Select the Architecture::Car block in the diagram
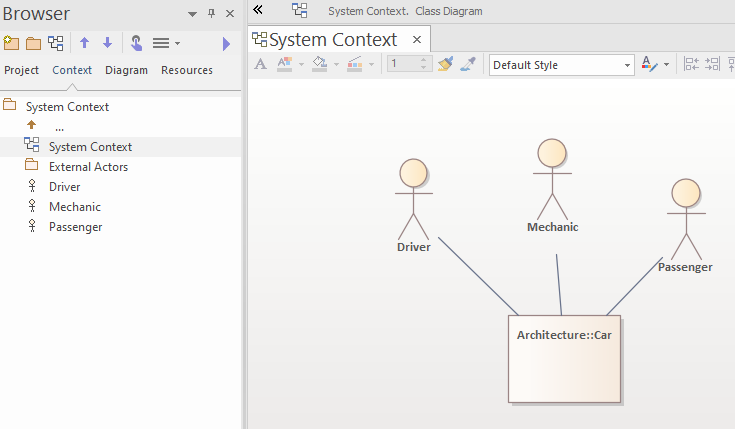Viewport: 735px width, 429px height. [564, 359]
